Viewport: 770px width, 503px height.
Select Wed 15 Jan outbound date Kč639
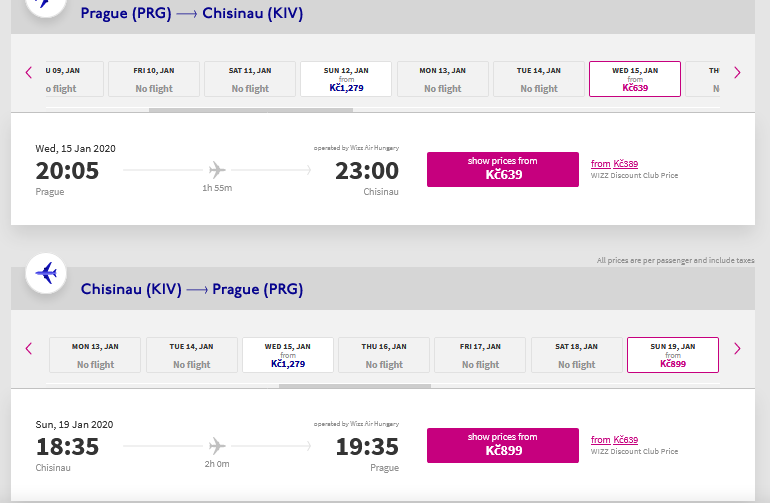tap(635, 79)
